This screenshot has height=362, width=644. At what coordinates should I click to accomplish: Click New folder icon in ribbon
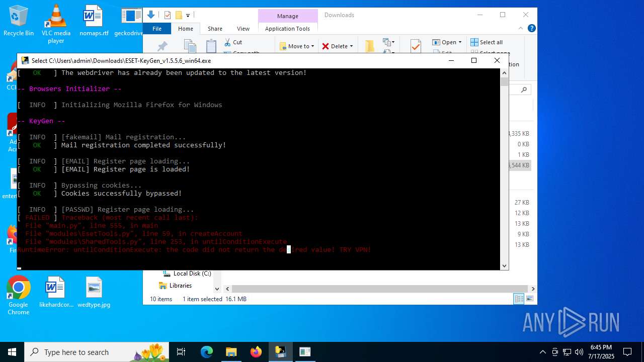pos(370,46)
